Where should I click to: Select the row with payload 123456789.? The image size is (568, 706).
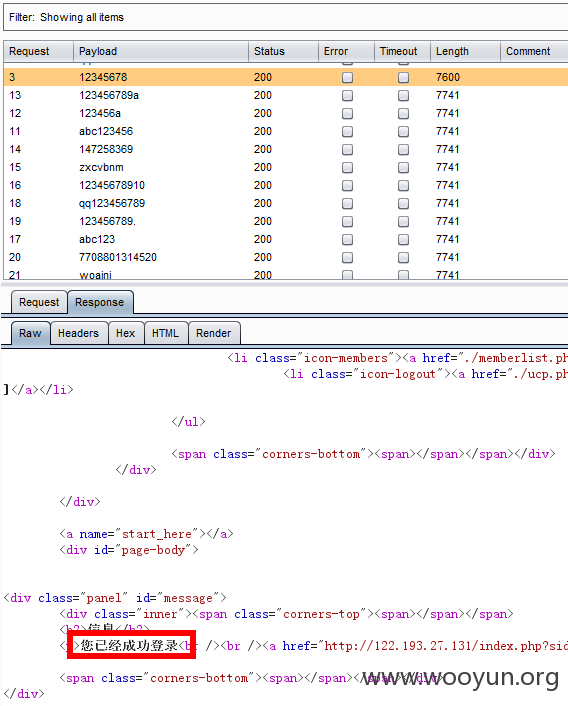pos(286,222)
